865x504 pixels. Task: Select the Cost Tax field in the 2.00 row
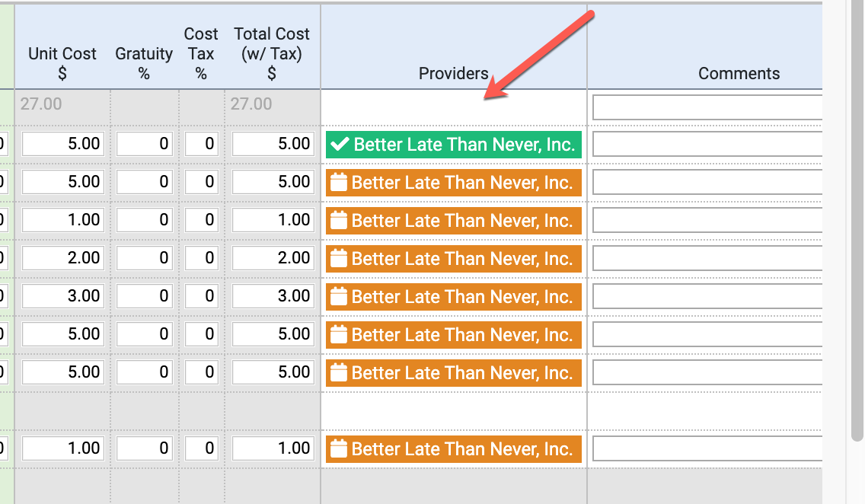pyautogui.click(x=201, y=258)
